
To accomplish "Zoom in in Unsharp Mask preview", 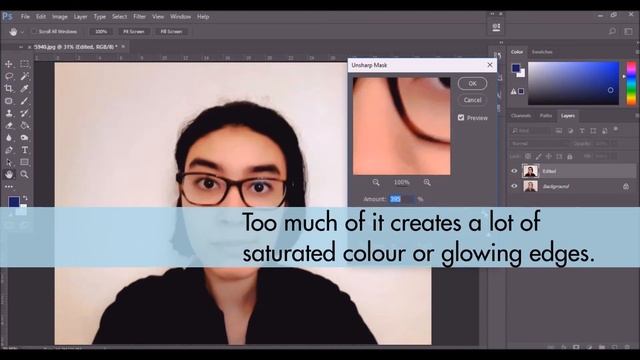I will [427, 182].
